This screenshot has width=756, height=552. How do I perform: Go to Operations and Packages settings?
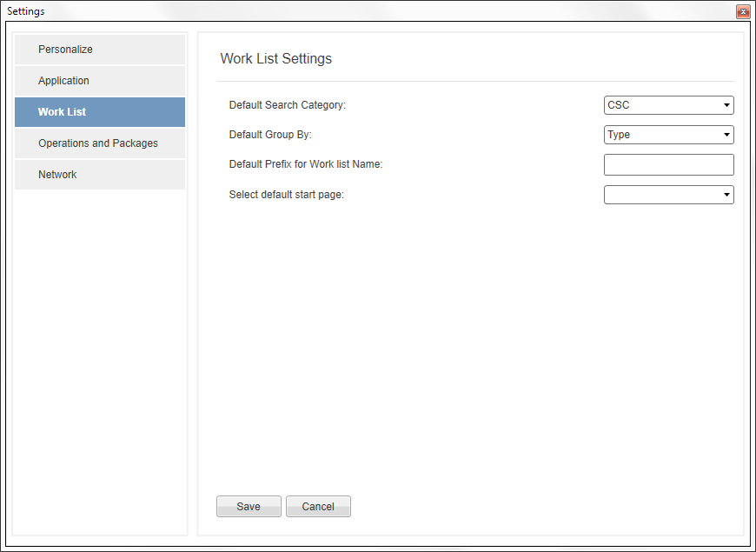coord(100,143)
